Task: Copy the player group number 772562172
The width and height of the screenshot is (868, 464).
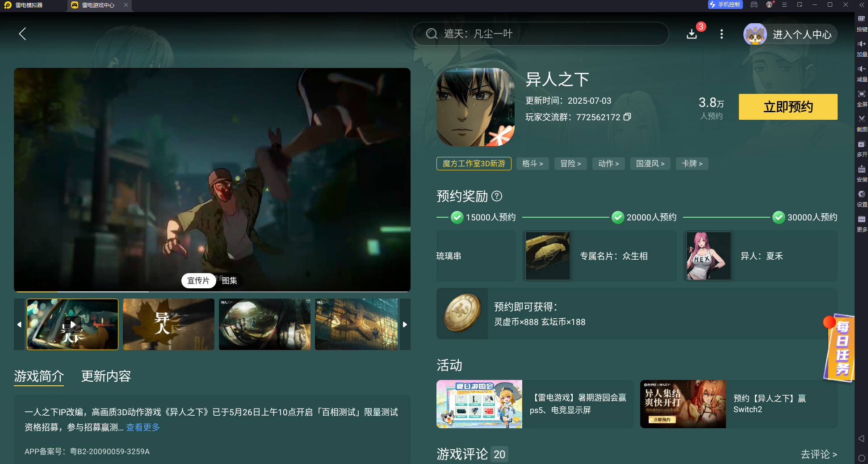Action: click(x=627, y=117)
